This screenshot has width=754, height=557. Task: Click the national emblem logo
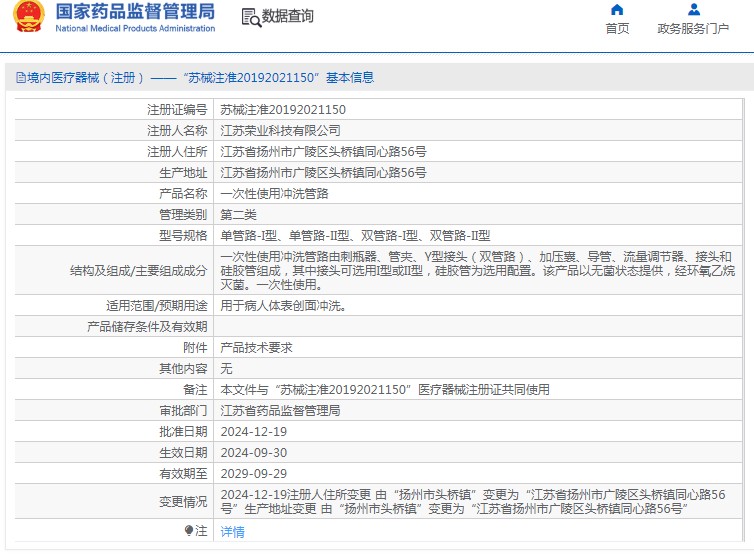[29, 16]
